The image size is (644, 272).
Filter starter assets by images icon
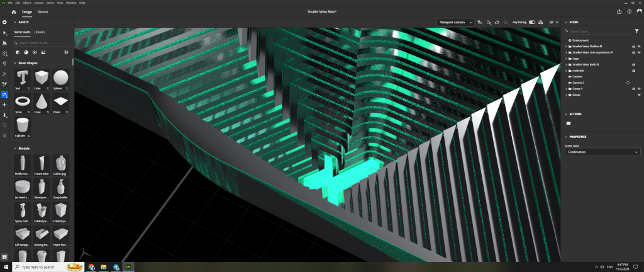(x=43, y=52)
